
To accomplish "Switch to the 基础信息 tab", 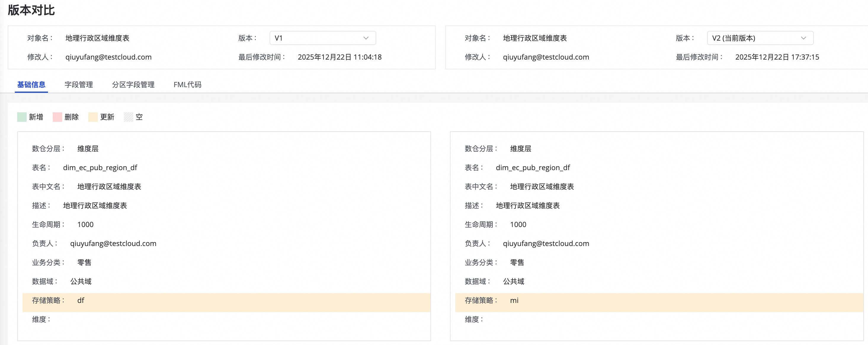I will [31, 85].
